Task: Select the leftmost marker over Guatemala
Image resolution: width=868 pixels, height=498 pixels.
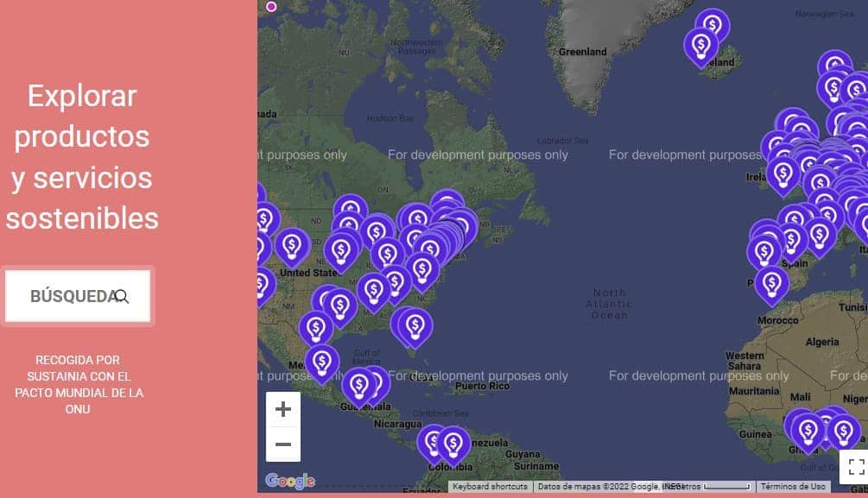Action: click(358, 385)
